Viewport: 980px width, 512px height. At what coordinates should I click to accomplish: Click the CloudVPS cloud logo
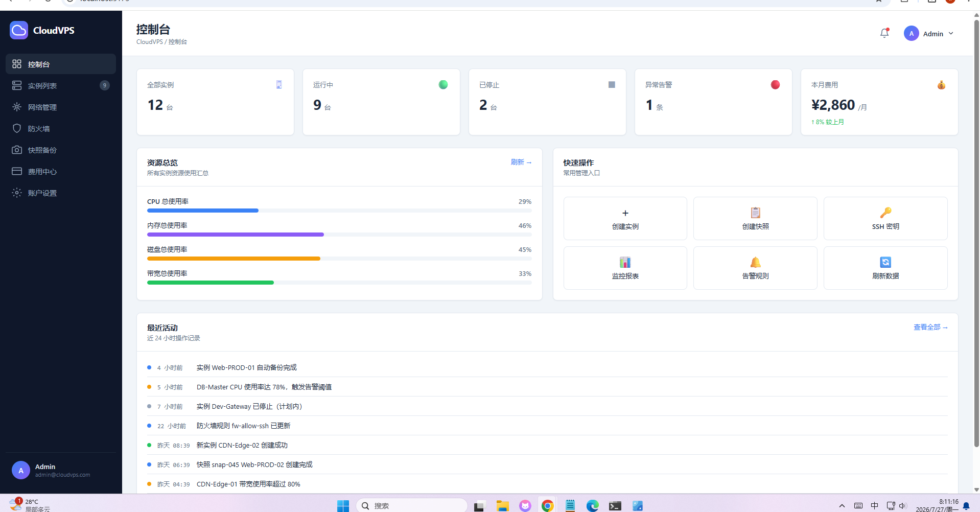pyautogui.click(x=19, y=30)
